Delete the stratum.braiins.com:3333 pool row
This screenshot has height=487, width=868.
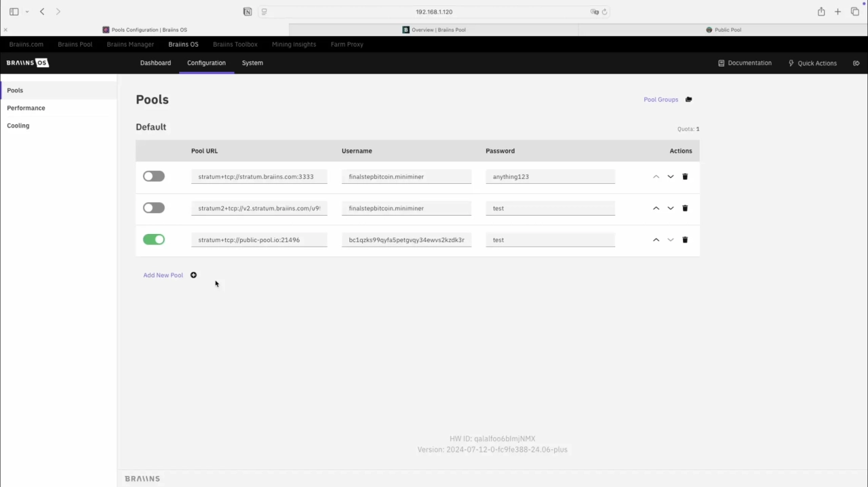pyautogui.click(x=685, y=176)
